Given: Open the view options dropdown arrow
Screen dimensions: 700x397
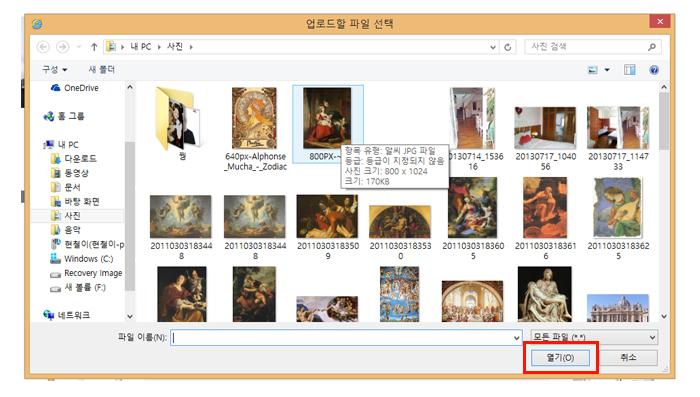Looking at the screenshot, I should point(607,70).
